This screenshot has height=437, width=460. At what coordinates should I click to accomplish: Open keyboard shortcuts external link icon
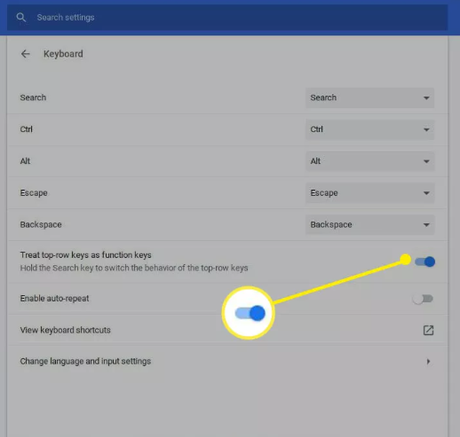428,330
